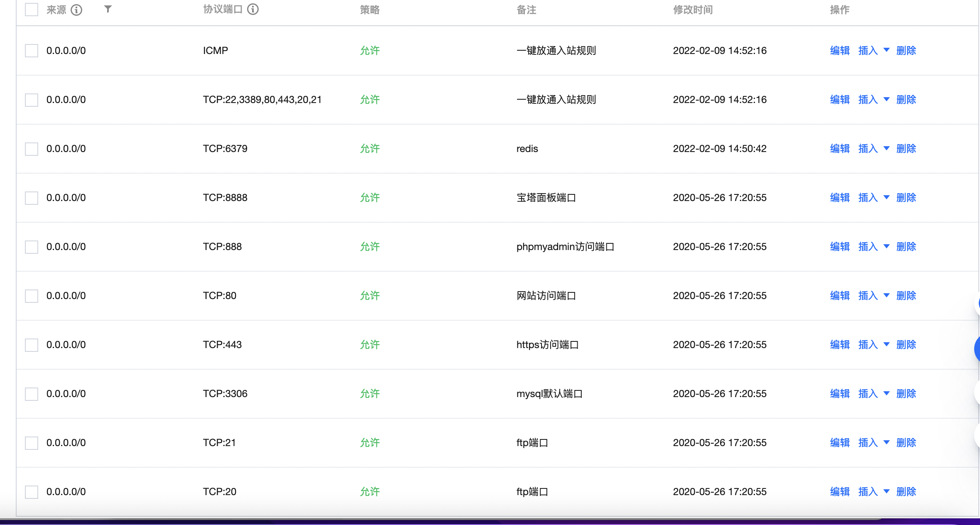Expand 插入 dropdown arrow in TCP:443 row
980x525 pixels.
pos(887,344)
